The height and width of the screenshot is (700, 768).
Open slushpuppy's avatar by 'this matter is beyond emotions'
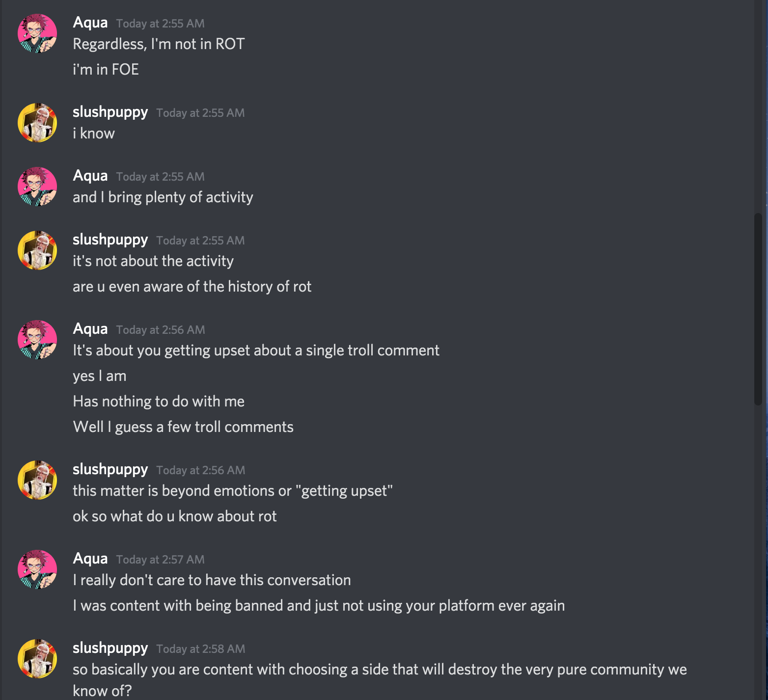(37, 480)
